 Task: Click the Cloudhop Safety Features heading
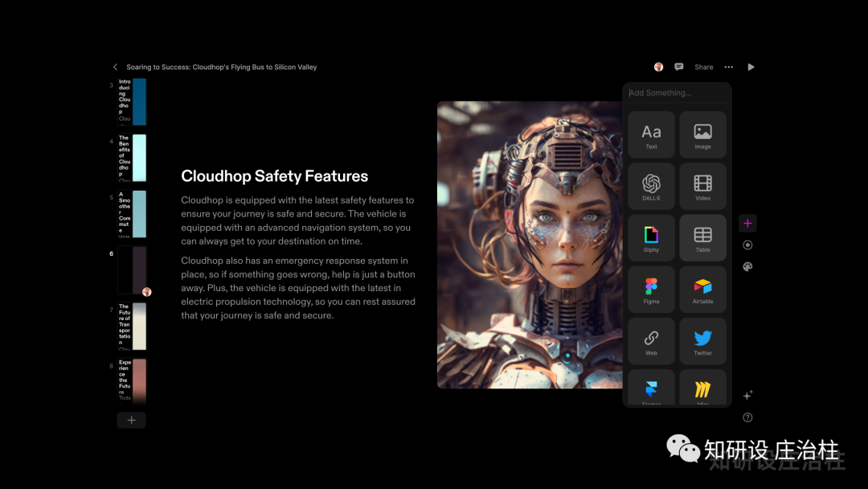click(275, 176)
